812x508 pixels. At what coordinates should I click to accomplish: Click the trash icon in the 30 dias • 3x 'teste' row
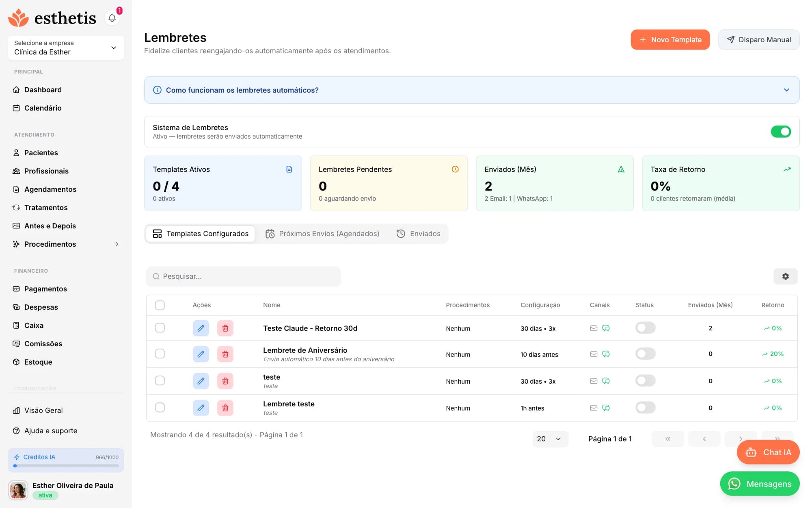[225, 381]
